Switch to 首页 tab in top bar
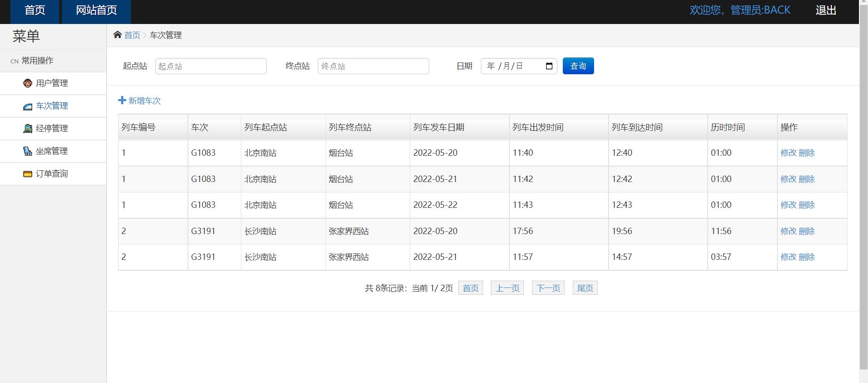The width and height of the screenshot is (868, 383). tap(35, 11)
